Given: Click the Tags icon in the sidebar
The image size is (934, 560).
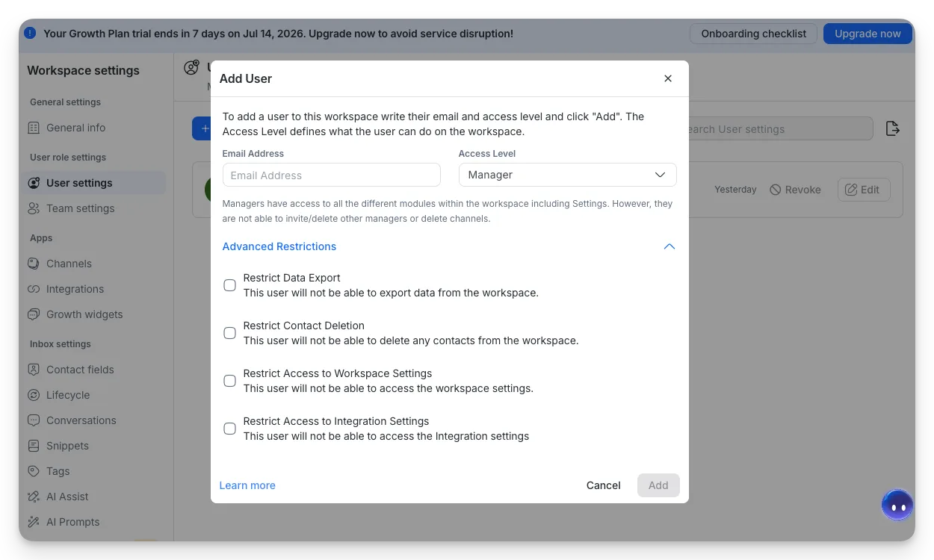Looking at the screenshot, I should [34, 471].
